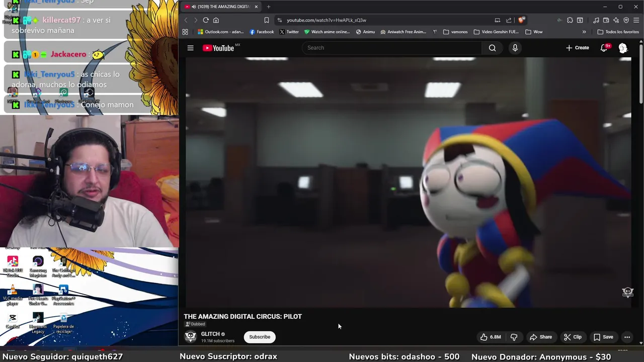This screenshot has width=644, height=362.
Task: Open Hogwarts Legacy desktop shortcut
Action: (x=38, y=323)
